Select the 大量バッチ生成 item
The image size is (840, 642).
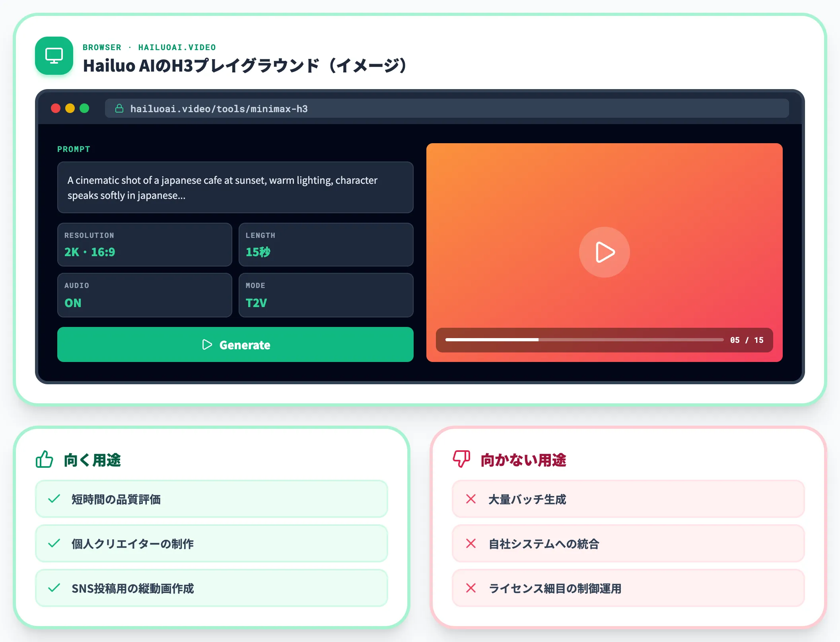coord(628,499)
